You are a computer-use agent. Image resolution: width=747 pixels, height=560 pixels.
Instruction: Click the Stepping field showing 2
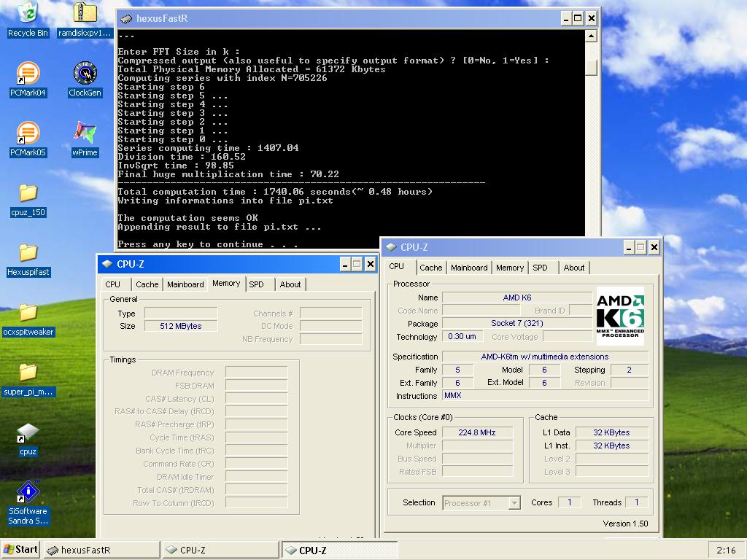coord(629,370)
